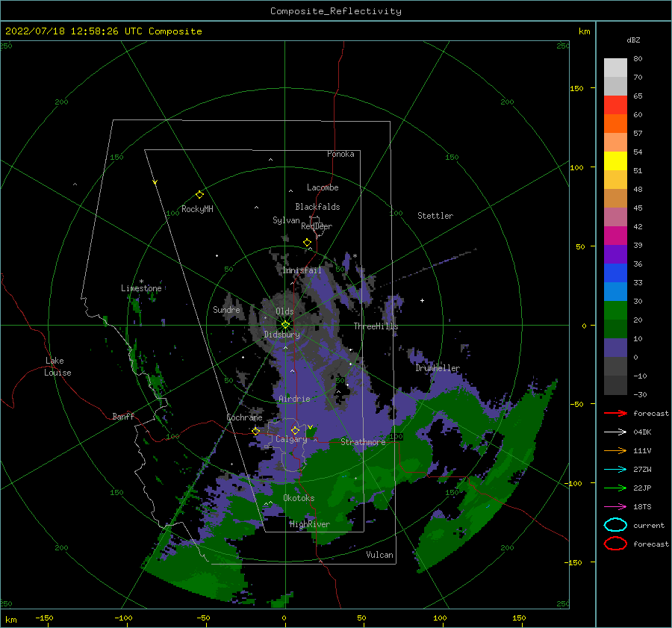The width and height of the screenshot is (672, 628).
Task: Click the HighRiver town label
Action: click(309, 524)
